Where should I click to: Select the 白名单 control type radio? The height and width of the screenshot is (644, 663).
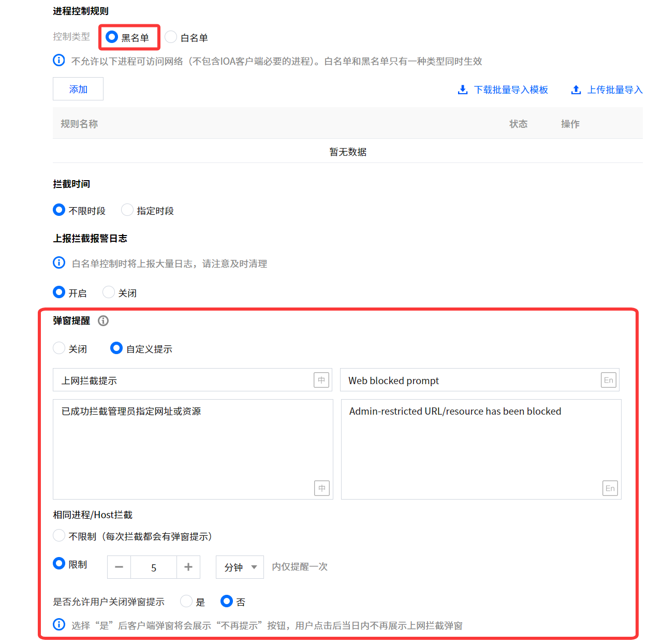171,37
